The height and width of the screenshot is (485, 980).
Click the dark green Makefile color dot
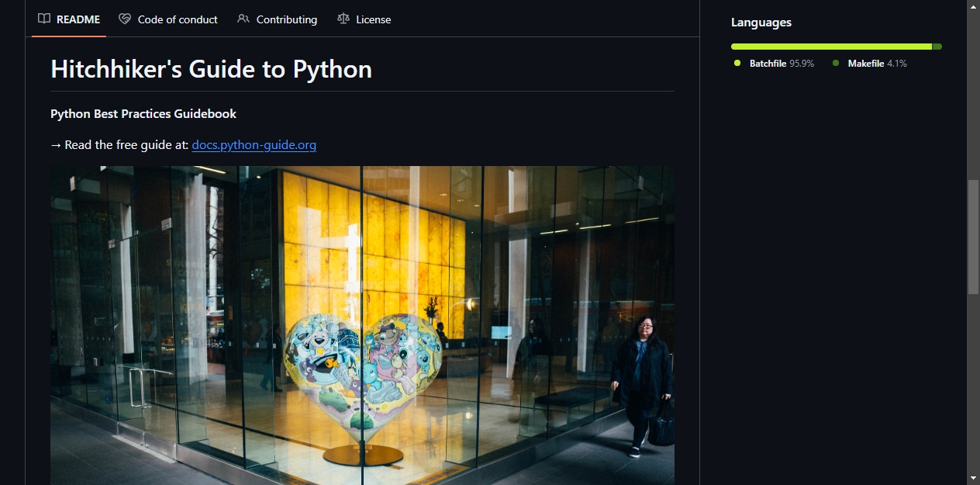(836, 63)
